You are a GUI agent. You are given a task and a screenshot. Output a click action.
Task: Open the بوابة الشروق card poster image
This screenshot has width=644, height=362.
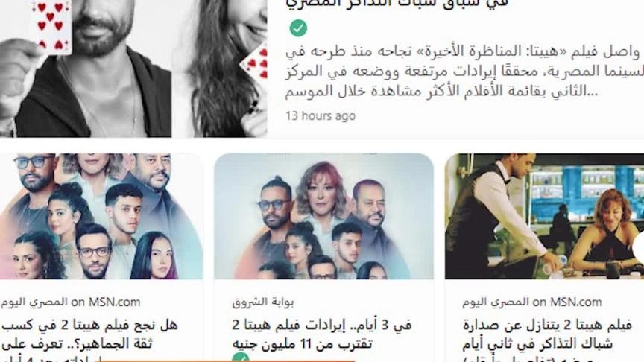tap(323, 216)
